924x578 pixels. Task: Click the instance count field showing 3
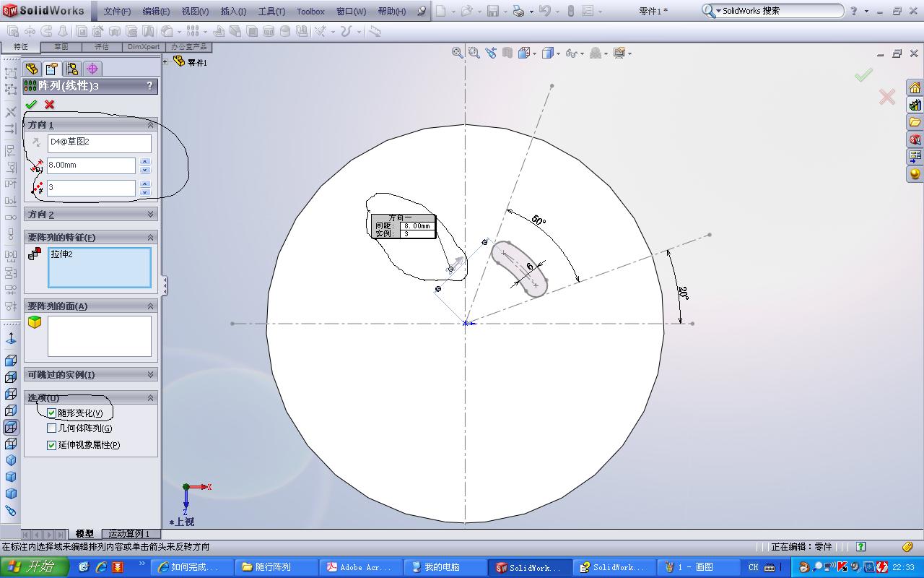click(91, 188)
